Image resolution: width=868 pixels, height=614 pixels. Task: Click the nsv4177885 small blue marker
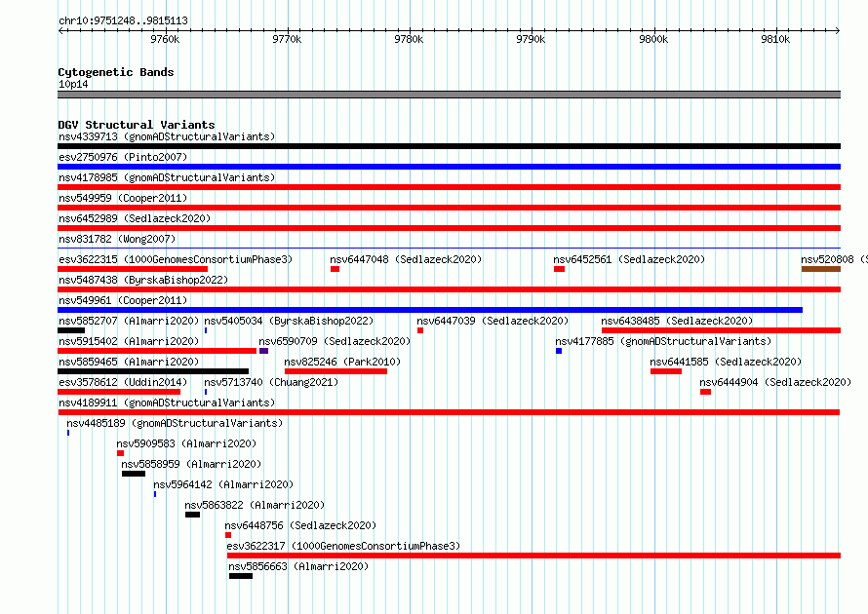[x=559, y=351]
